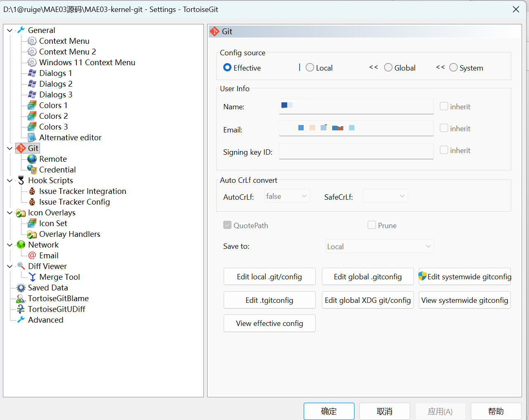Click the Email input field
Image resolution: width=529 pixels, height=420 pixels.
point(356,128)
